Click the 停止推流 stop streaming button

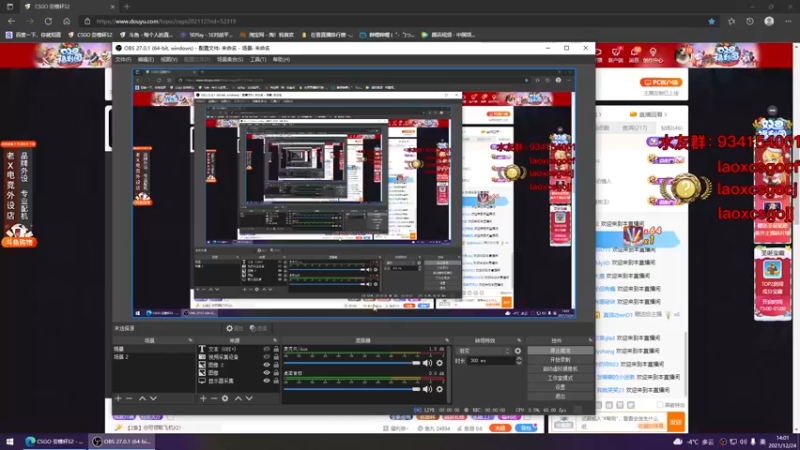[560, 351]
